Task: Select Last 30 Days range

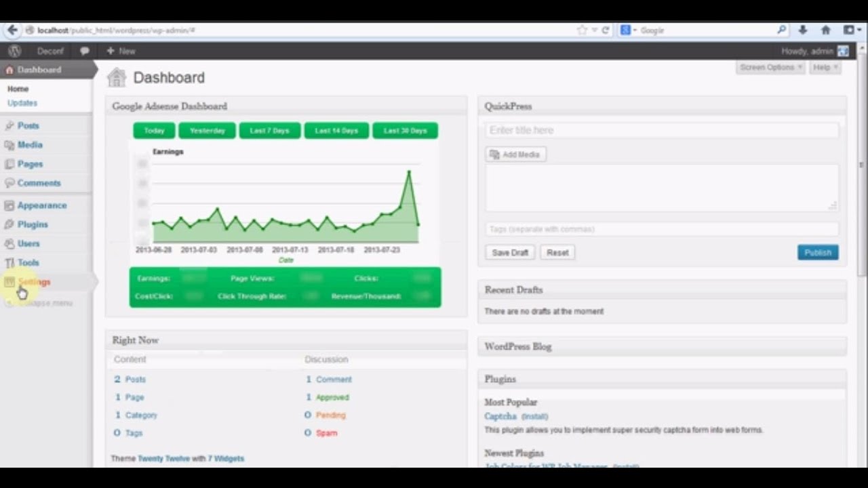Action: tap(406, 131)
